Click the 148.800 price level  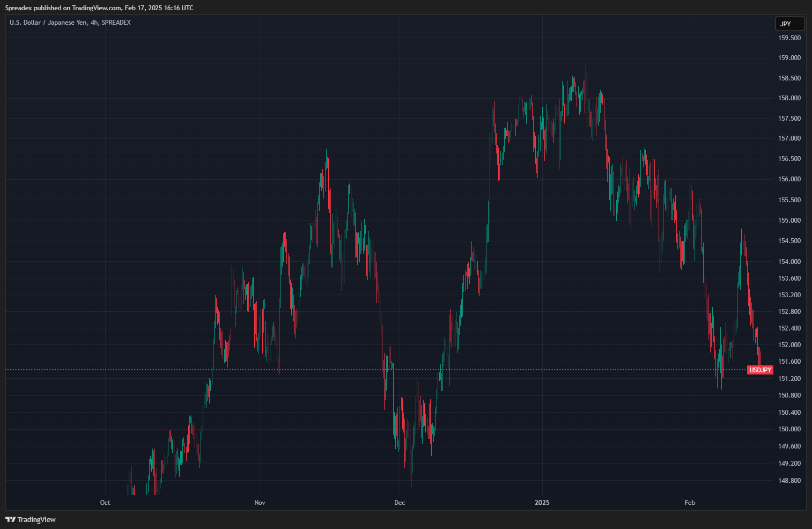pyautogui.click(x=789, y=481)
